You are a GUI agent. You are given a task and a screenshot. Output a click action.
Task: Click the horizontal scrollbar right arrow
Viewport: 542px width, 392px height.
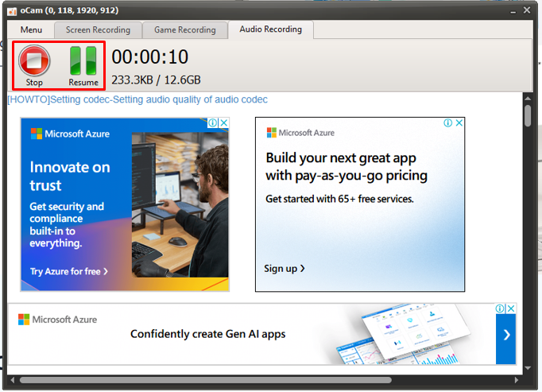[x=517, y=380]
